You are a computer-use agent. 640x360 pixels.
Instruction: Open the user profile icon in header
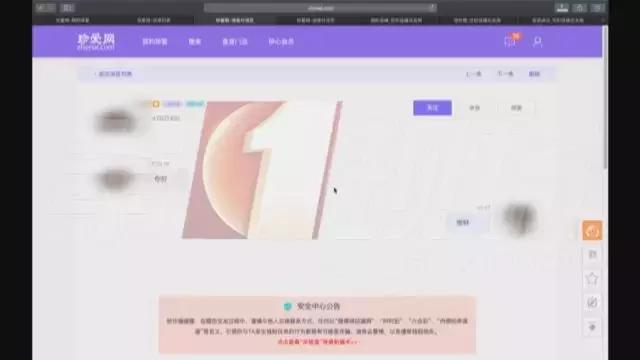click(538, 42)
